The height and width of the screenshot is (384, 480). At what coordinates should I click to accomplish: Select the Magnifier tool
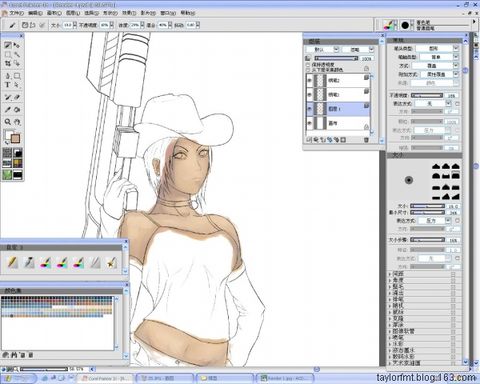(x=8, y=122)
